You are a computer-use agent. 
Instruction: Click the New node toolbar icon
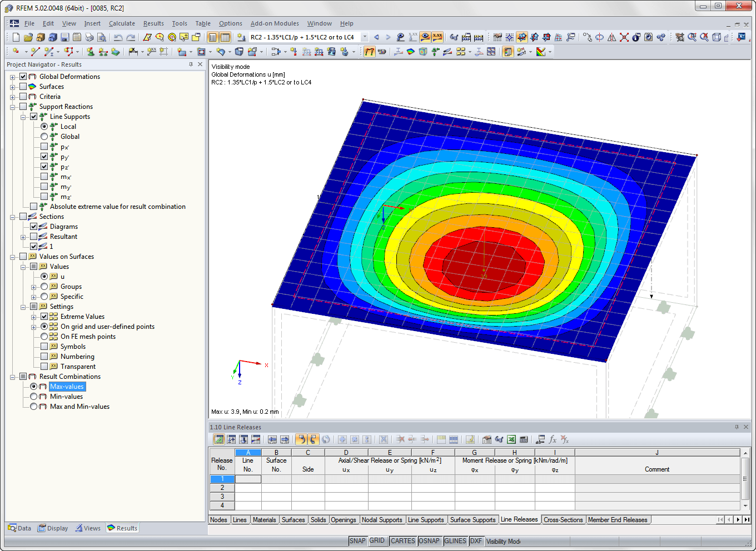tap(16, 51)
